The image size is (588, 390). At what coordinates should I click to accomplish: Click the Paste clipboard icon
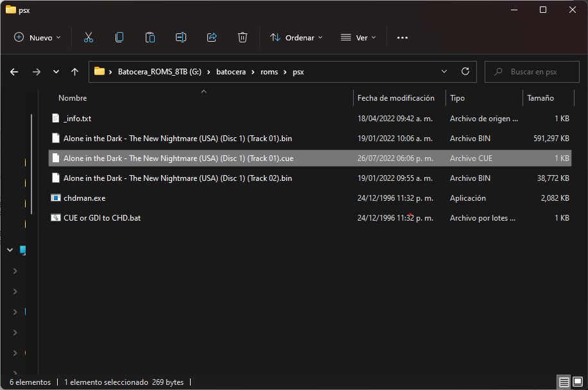pos(150,37)
